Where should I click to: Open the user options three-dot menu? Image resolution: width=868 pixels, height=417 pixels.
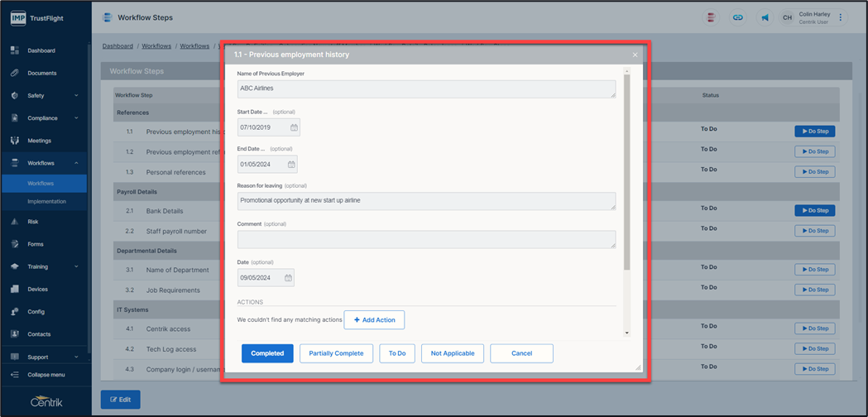[x=841, y=17]
